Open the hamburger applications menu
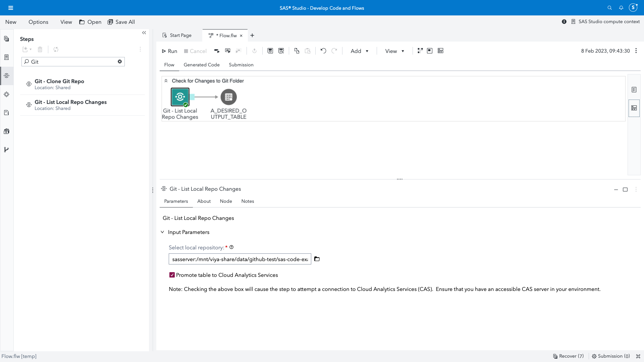Image resolution: width=644 pixels, height=362 pixels. (x=11, y=8)
